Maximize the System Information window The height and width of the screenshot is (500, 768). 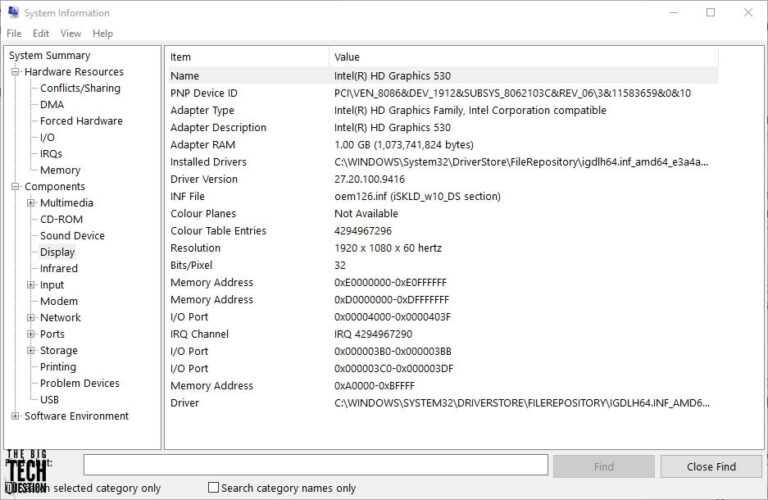(711, 12)
